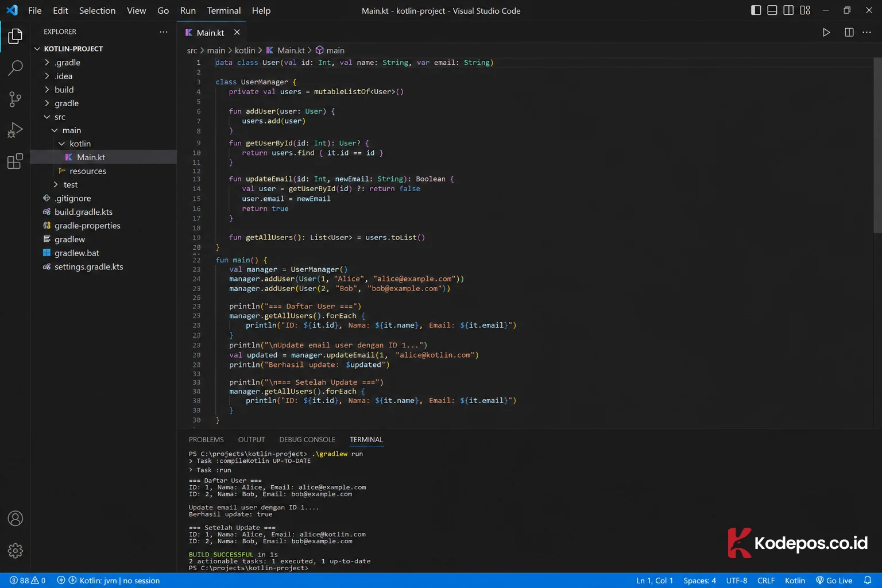This screenshot has width=882, height=588.
Task: Change the Kotlin language mode
Action: (795, 581)
